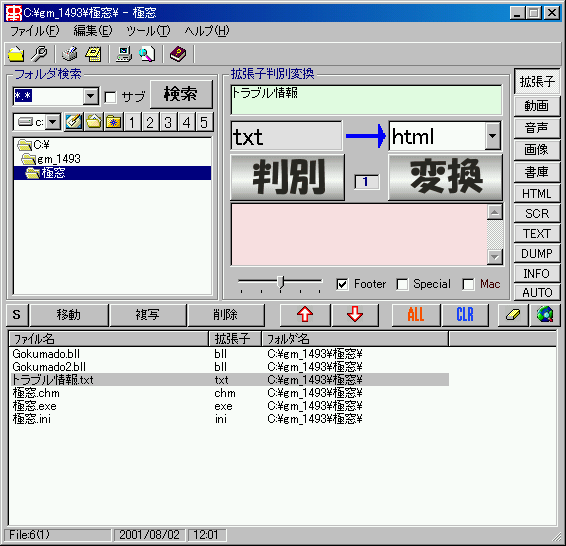The width and height of the screenshot is (566, 546).
Task: Open the ツール(T) menu
Action: pyautogui.click(x=148, y=31)
